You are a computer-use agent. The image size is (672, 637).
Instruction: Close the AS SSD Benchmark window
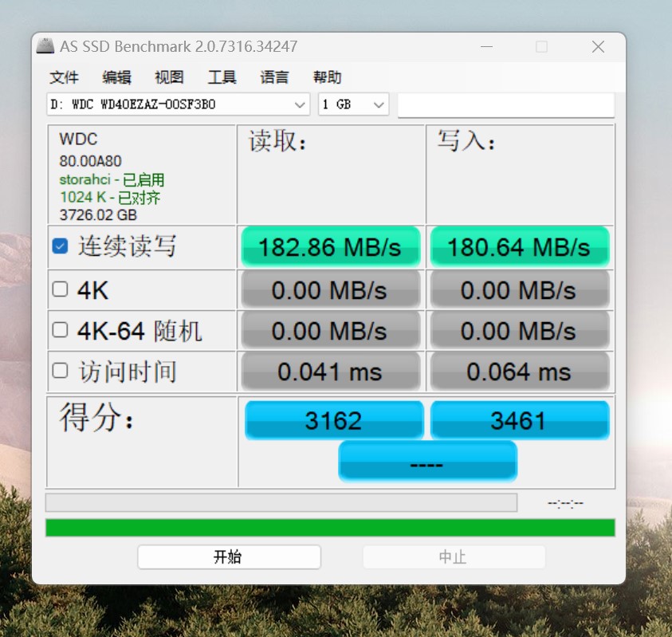coord(598,46)
